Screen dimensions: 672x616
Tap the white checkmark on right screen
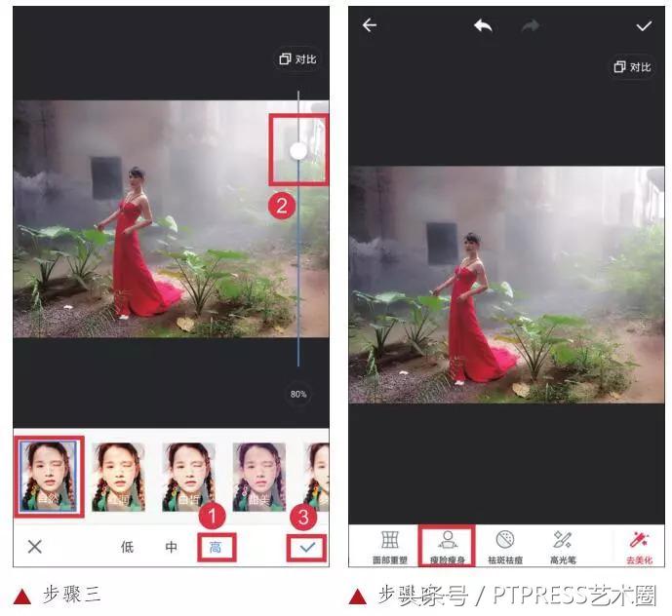click(x=644, y=26)
